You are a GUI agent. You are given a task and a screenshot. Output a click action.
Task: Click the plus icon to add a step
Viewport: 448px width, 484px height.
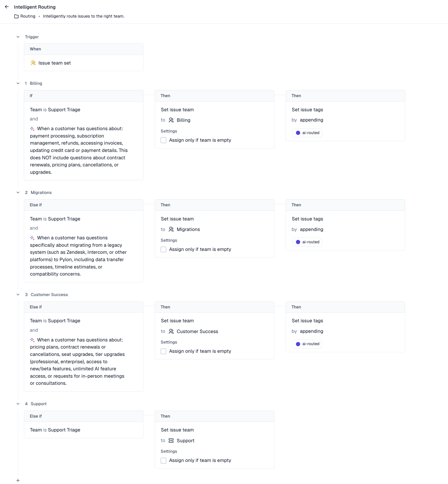(18, 480)
